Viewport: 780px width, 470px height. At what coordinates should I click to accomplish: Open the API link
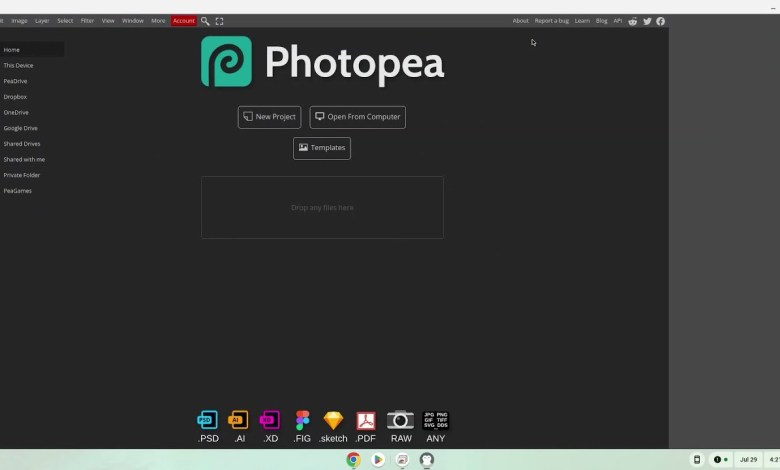[x=617, y=21]
